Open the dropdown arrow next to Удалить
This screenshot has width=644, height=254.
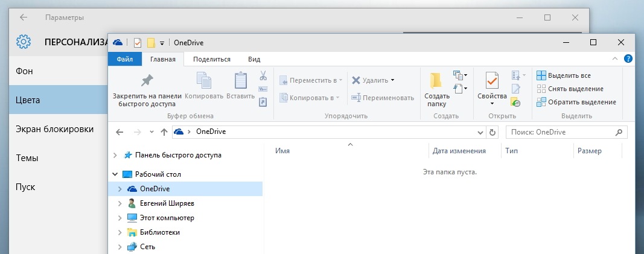point(392,80)
